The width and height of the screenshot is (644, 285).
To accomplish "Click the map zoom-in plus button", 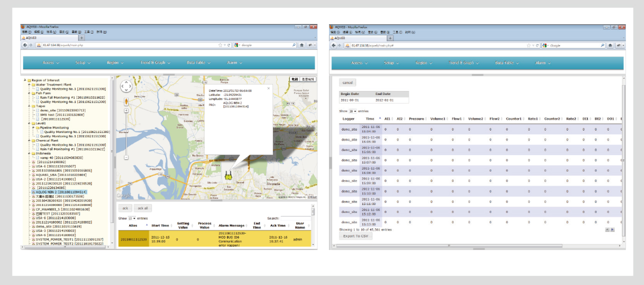I will tap(126, 111).
